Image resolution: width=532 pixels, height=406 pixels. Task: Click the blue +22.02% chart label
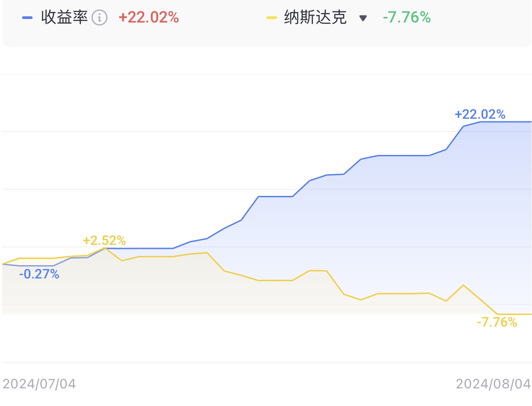(x=480, y=114)
